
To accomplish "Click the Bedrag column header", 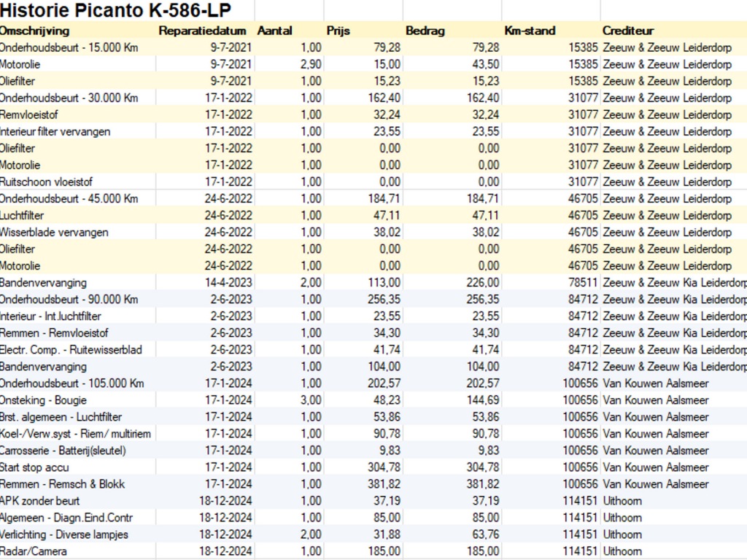I will (x=425, y=31).
